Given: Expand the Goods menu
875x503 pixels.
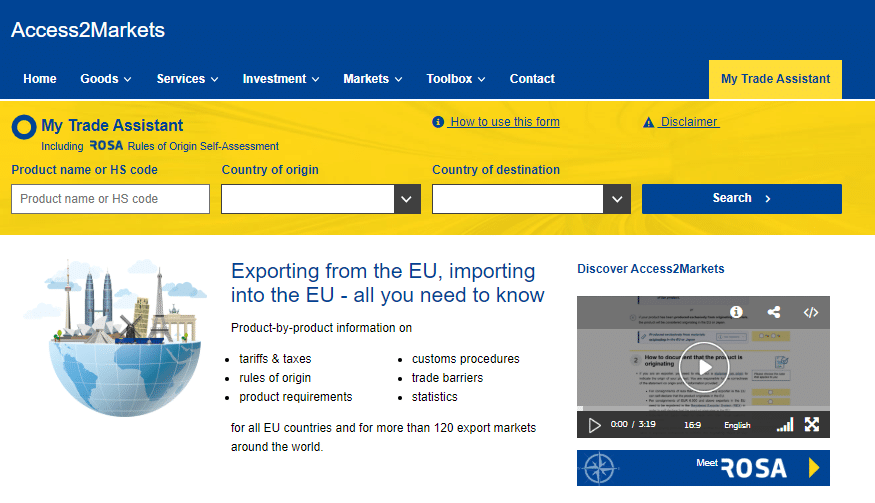Looking at the screenshot, I should tap(106, 79).
